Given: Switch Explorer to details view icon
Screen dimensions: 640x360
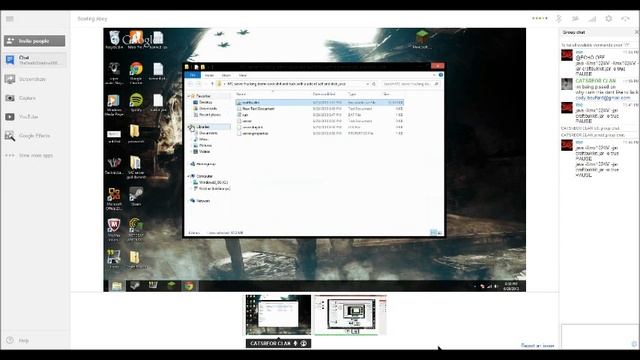Looking at the screenshot, I should click(x=433, y=233).
